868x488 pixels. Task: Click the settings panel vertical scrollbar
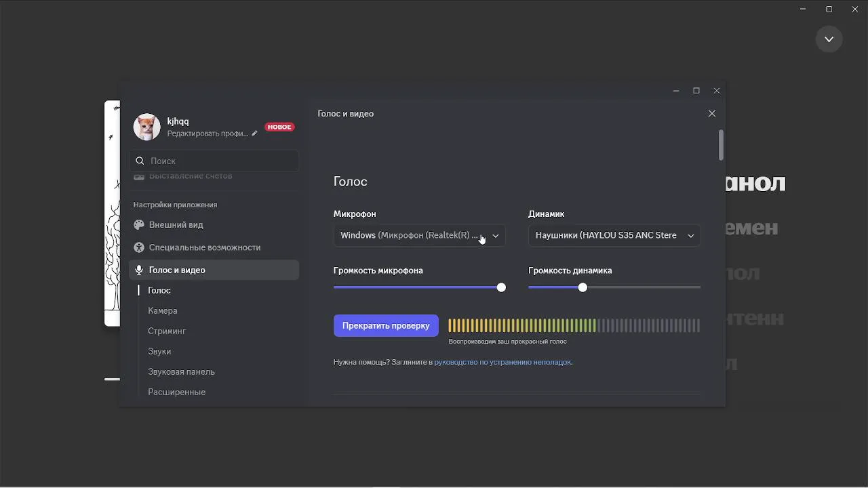pos(721,145)
